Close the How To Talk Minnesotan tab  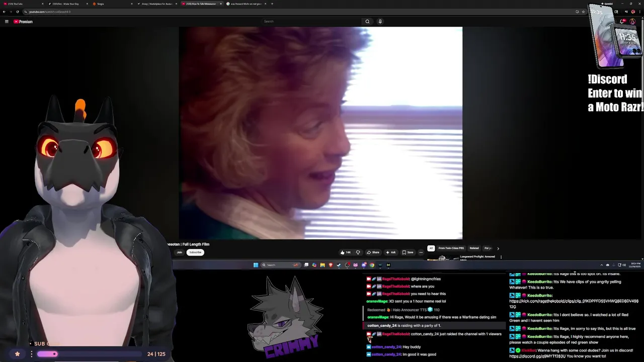220,4
